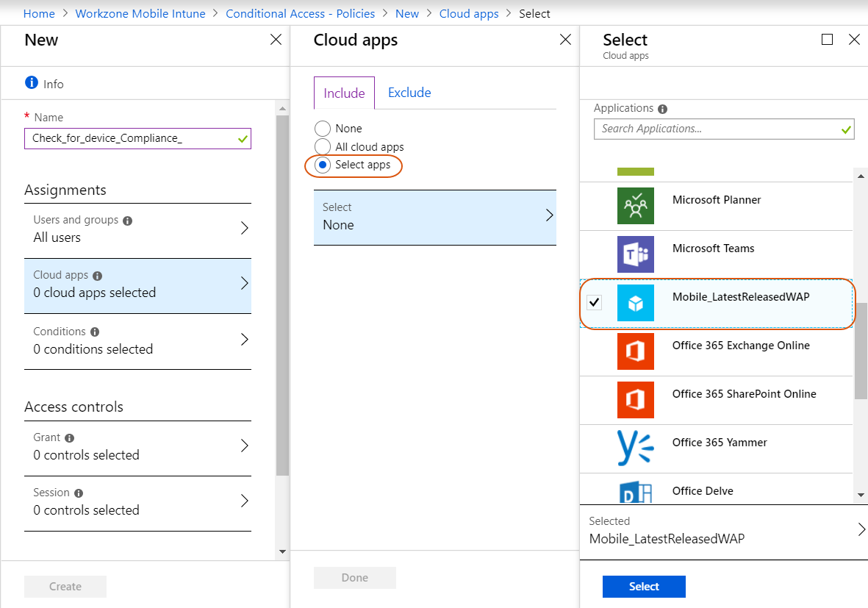The image size is (868, 608).
Task: Select the Office Delve text
Action: click(x=703, y=491)
